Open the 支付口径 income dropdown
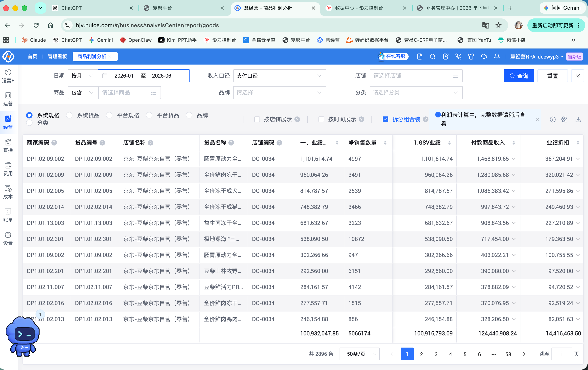The height and width of the screenshot is (370, 588). click(x=279, y=76)
